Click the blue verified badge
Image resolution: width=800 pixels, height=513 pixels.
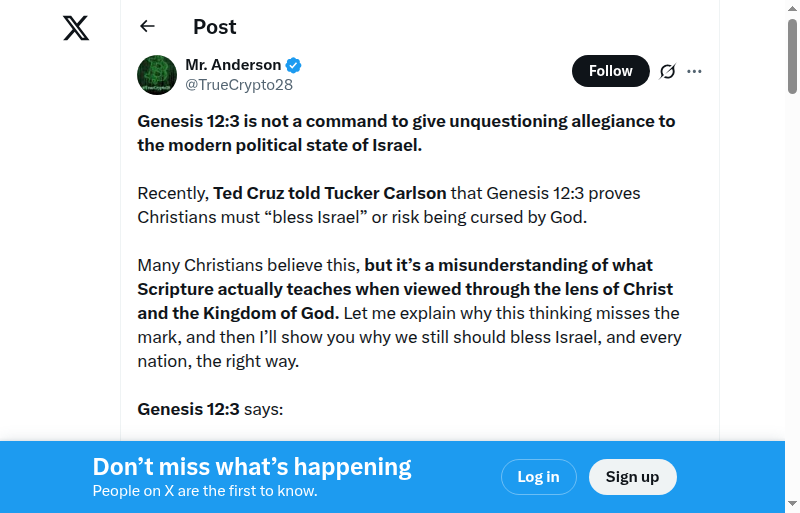(x=294, y=65)
